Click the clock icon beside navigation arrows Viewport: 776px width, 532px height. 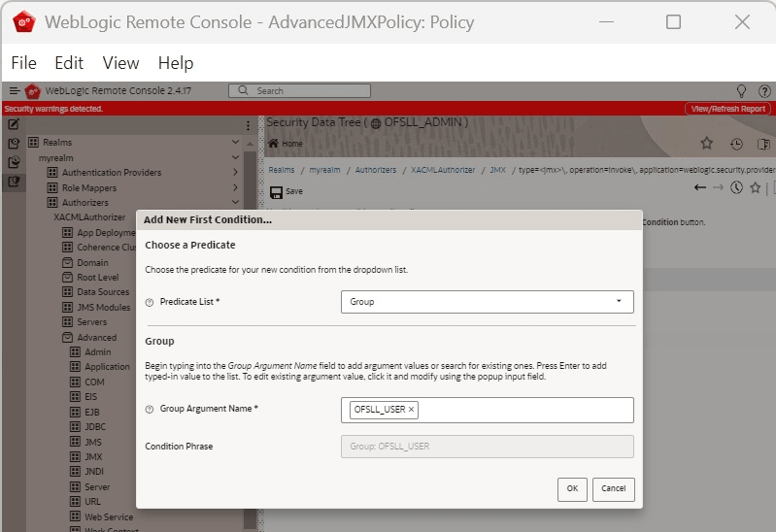[x=736, y=187]
